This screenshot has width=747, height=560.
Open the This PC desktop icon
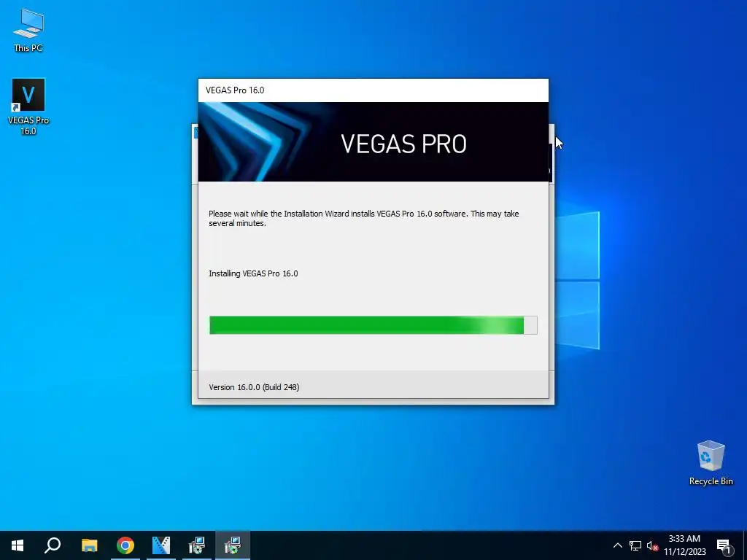(x=28, y=30)
